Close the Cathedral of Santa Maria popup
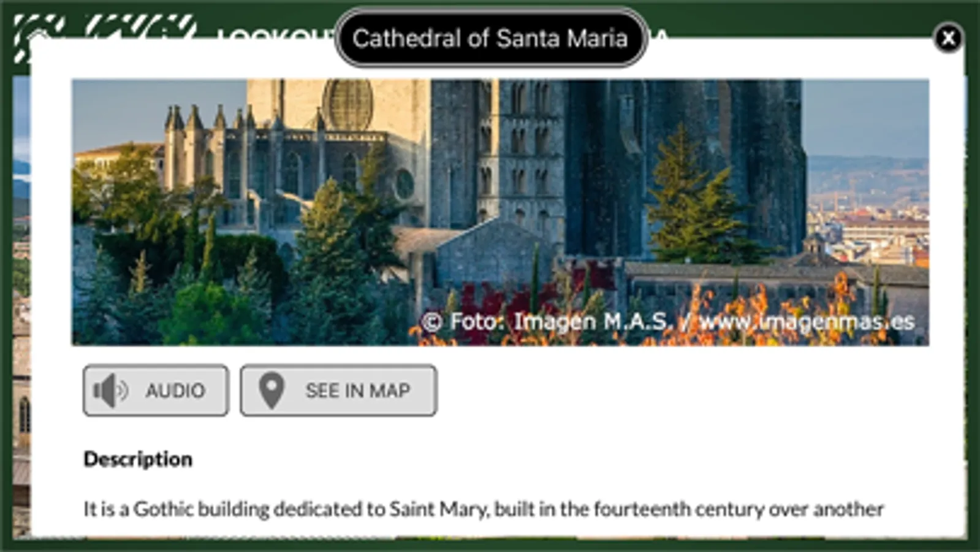 [x=948, y=38]
